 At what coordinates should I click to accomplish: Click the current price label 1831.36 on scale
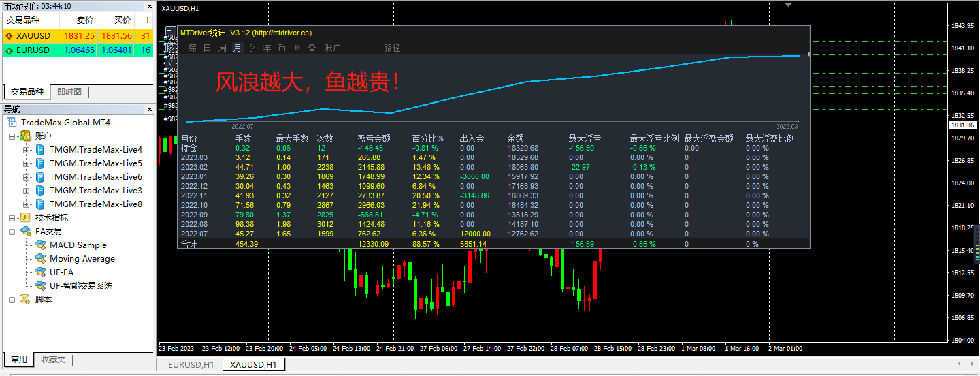pyautogui.click(x=964, y=125)
